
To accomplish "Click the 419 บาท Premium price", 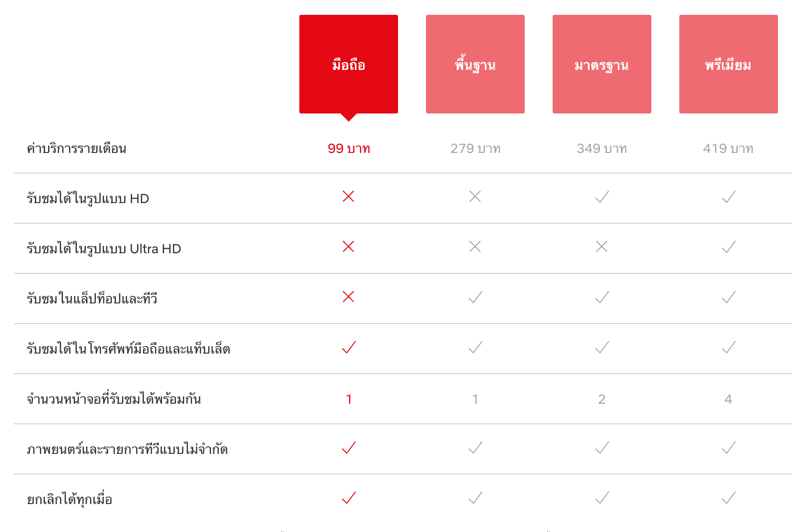I will tap(728, 148).
